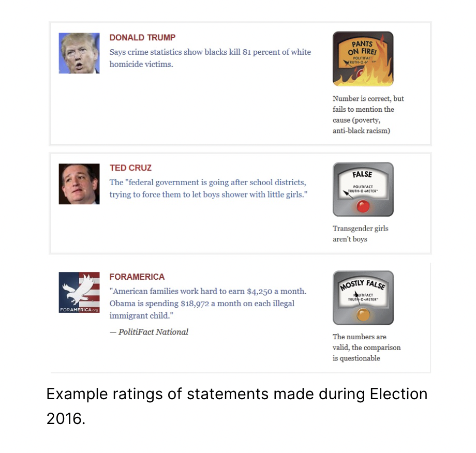Select the Ted Cruz thumbnail photo
476x453 pixels.
(x=79, y=184)
